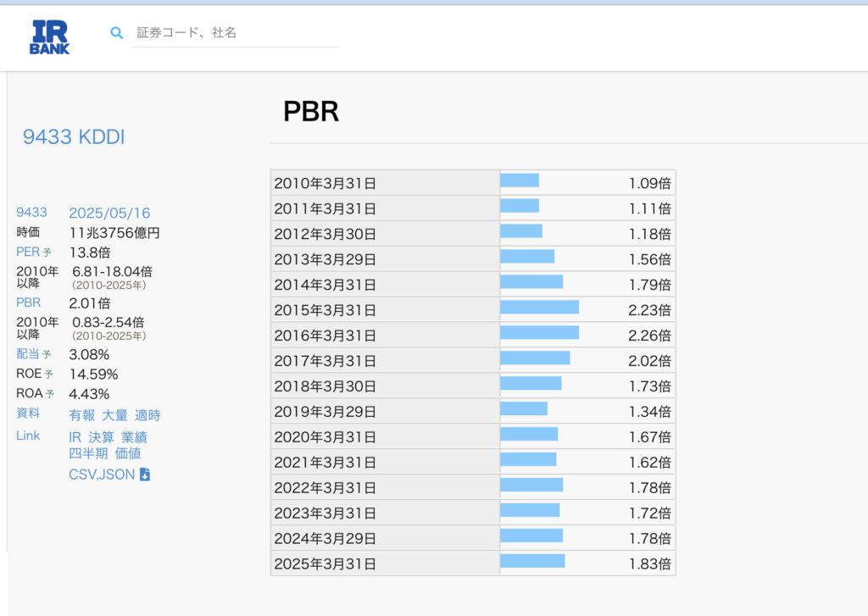Click the 4.43% ROA value
This screenshot has height=616, width=868.
(x=89, y=394)
